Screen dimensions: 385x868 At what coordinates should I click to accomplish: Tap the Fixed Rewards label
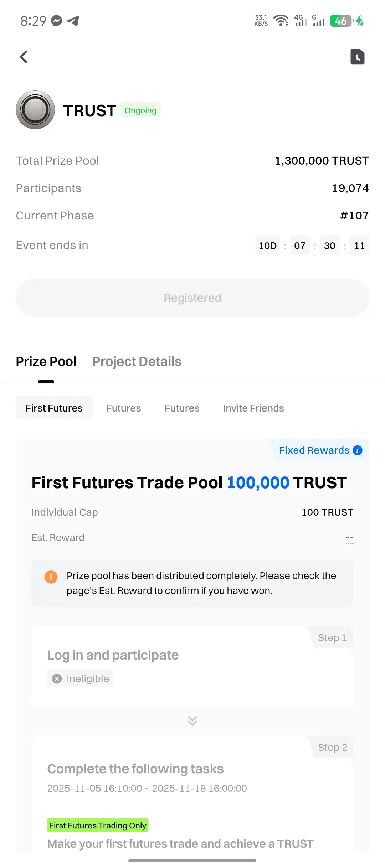[x=314, y=450]
